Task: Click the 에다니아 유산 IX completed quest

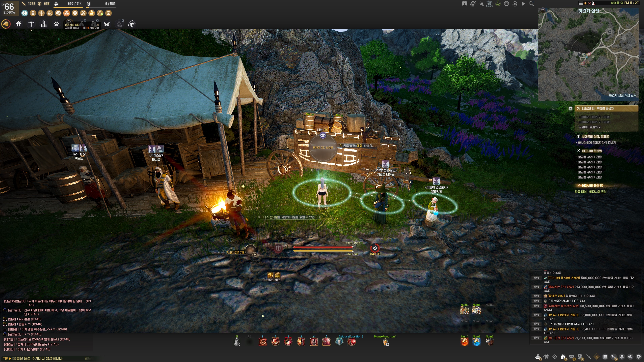Action: point(592,185)
